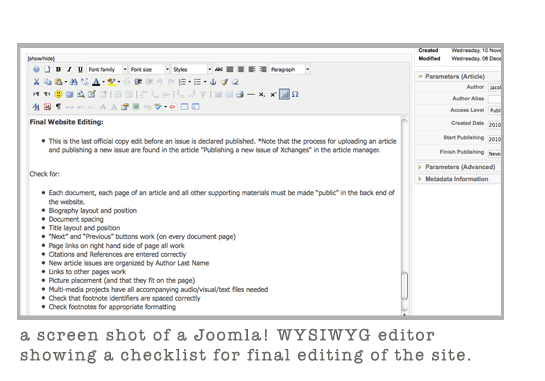Click the Created Date field
The image size is (545, 381).
pyautogui.click(x=495, y=124)
